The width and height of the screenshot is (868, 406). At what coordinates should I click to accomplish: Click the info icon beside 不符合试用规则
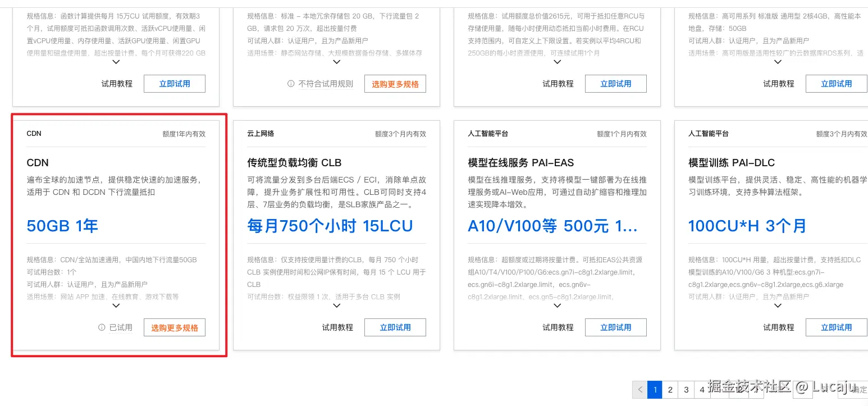(x=291, y=84)
